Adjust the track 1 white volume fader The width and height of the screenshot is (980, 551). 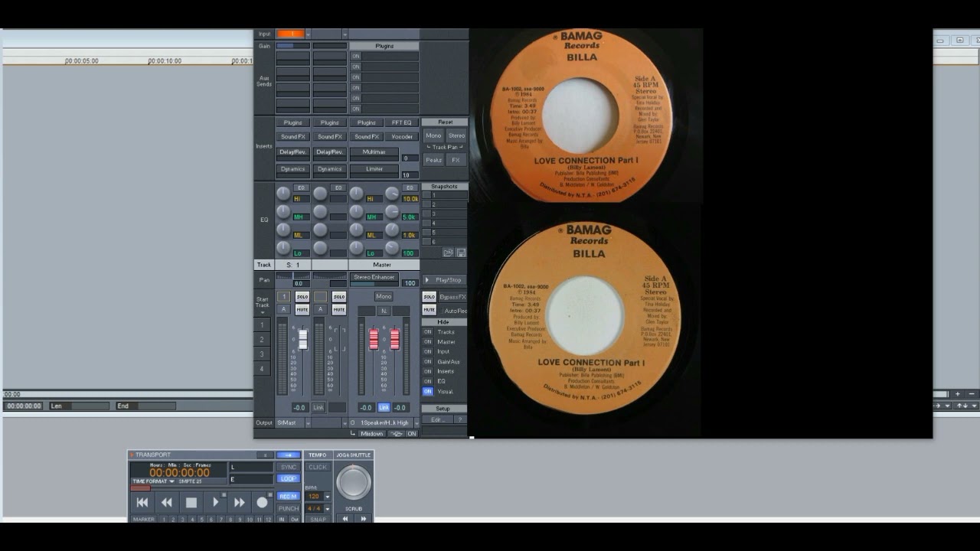pos(303,338)
